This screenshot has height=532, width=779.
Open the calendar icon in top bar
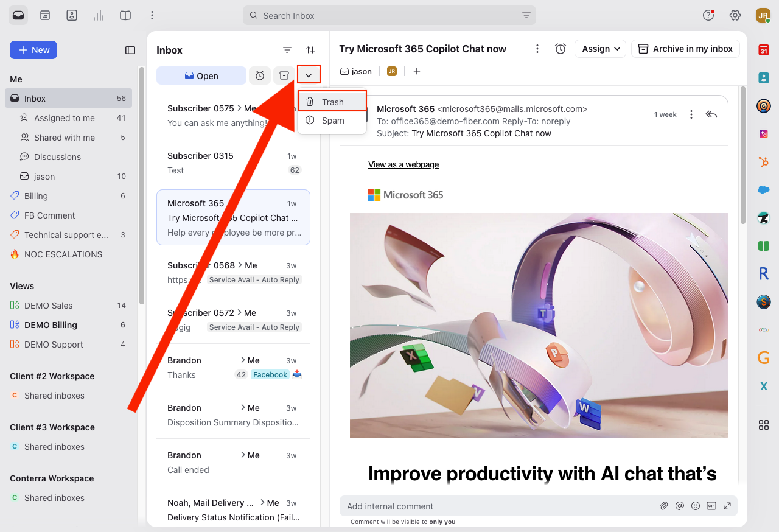pyautogui.click(x=45, y=15)
